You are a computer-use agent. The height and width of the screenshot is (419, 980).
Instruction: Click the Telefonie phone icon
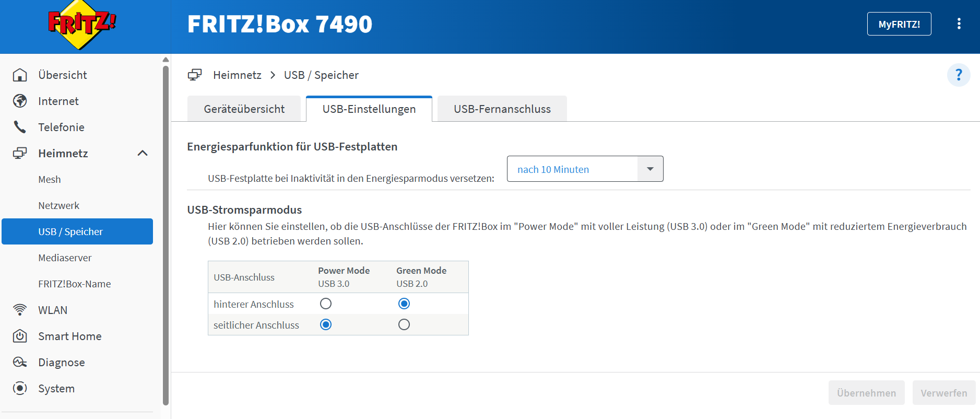(x=20, y=127)
